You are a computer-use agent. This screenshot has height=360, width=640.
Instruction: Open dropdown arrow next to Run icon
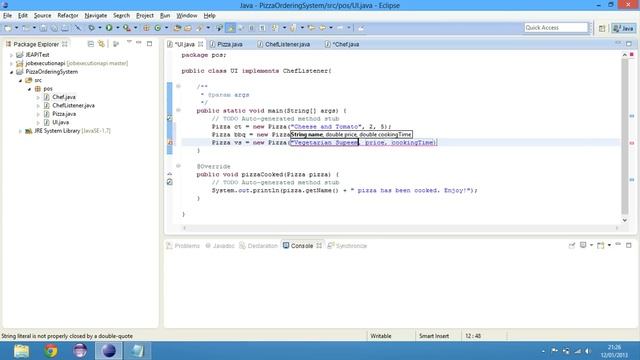[118, 28]
